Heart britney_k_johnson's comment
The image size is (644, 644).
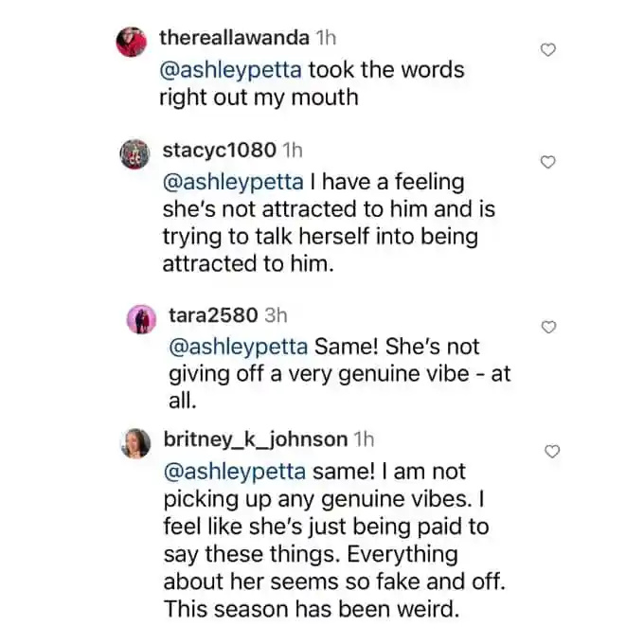pos(552,451)
